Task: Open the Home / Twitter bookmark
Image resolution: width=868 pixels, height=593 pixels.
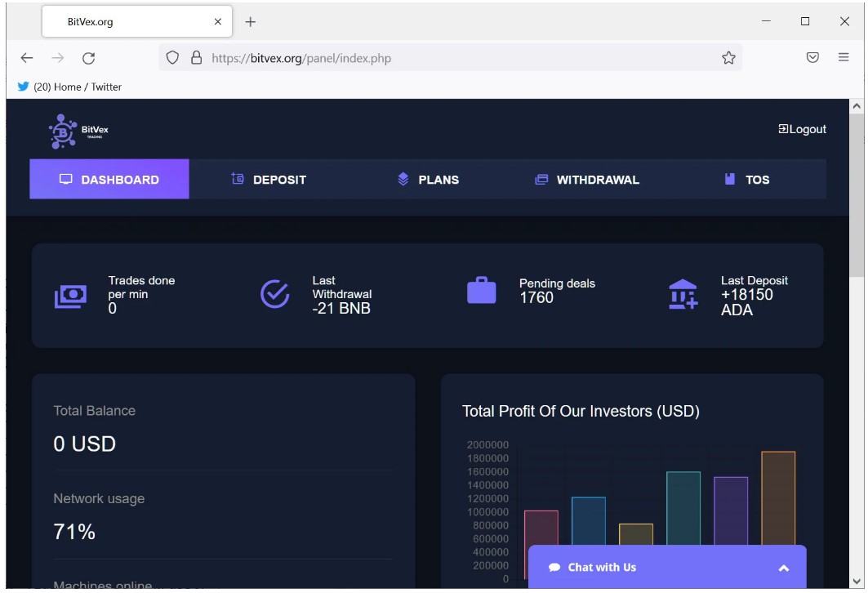Action: [69, 87]
